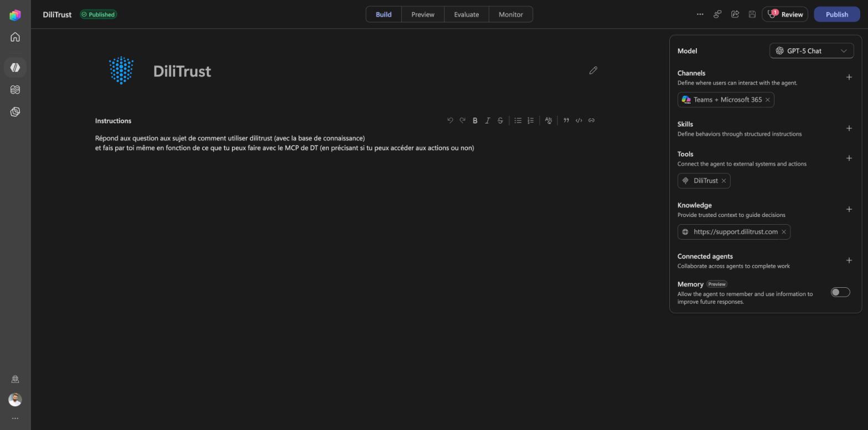Click the Publish button
The height and width of the screenshot is (430, 868).
pyautogui.click(x=837, y=14)
